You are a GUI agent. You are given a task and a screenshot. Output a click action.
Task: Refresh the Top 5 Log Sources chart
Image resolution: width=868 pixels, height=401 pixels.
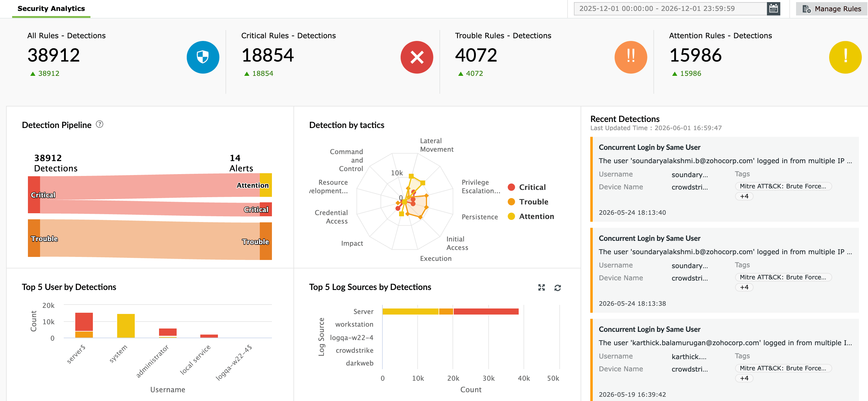[558, 288]
